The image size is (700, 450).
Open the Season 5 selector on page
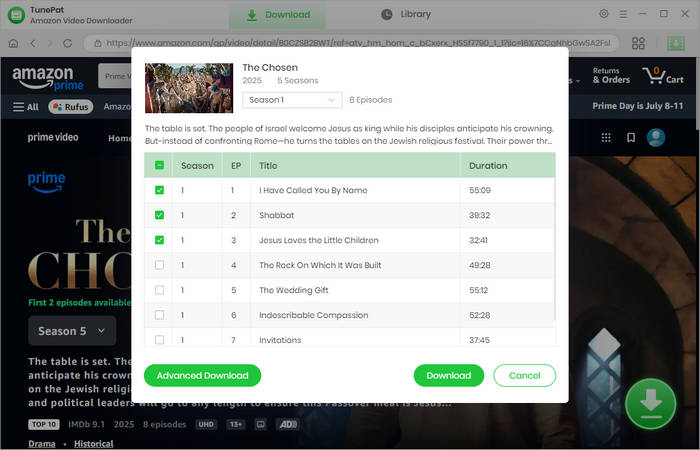(72, 330)
